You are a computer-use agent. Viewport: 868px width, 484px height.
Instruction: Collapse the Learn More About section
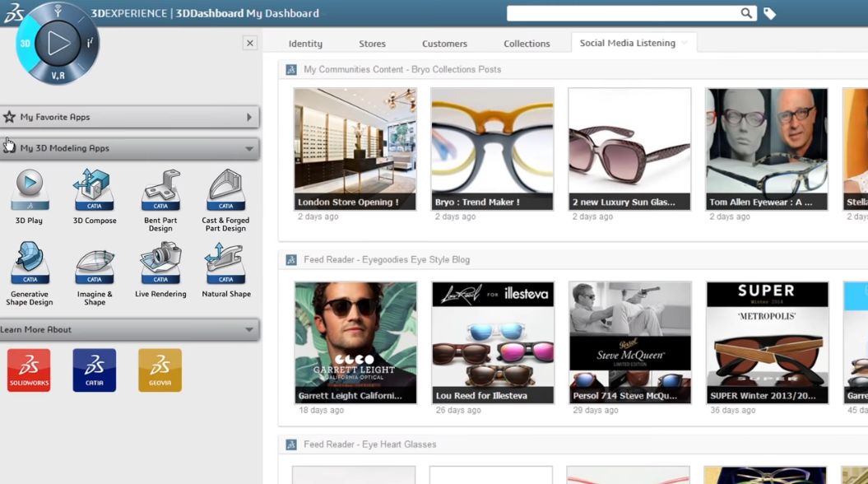(249, 329)
